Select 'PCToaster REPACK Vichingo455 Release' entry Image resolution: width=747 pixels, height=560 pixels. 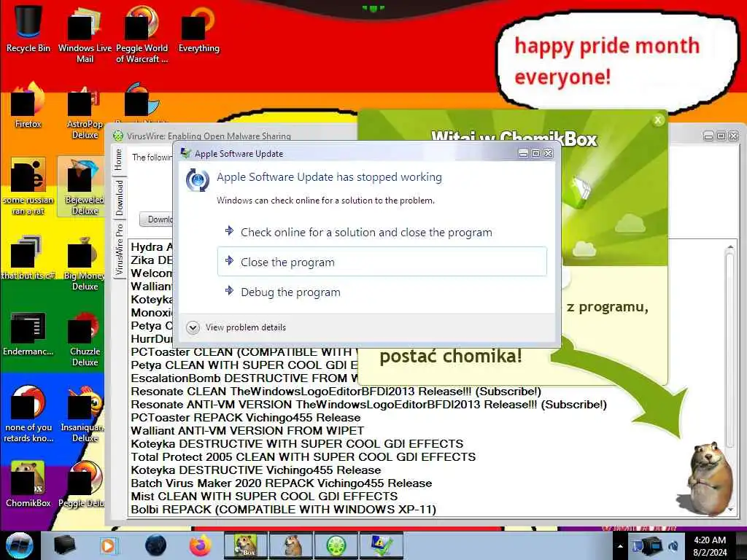tap(246, 418)
